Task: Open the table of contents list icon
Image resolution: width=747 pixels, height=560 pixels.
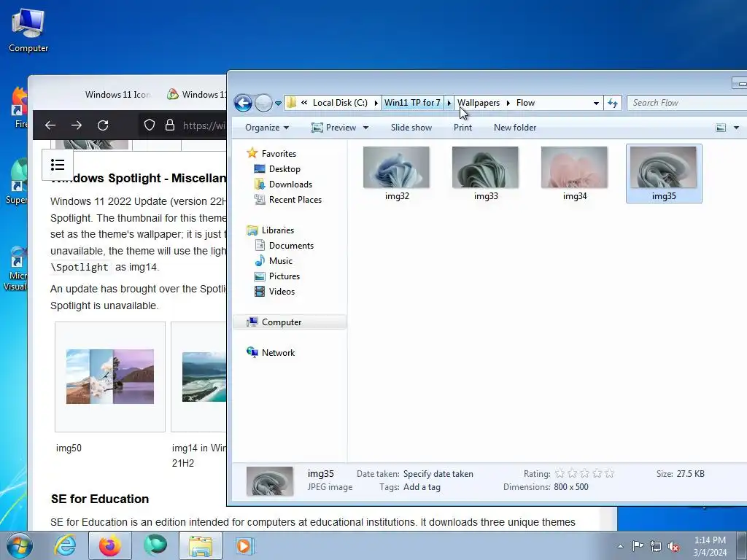Action: click(x=58, y=165)
